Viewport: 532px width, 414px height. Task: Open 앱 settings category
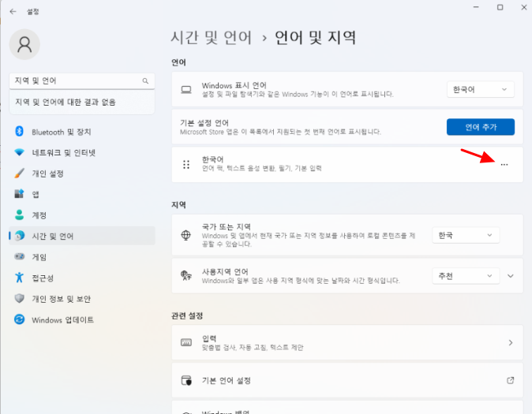82,194
